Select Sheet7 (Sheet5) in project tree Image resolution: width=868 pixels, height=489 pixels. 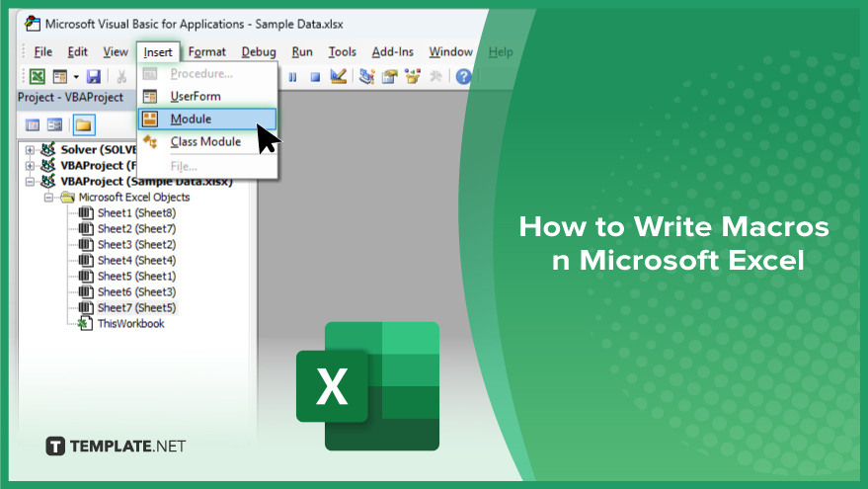(136, 308)
